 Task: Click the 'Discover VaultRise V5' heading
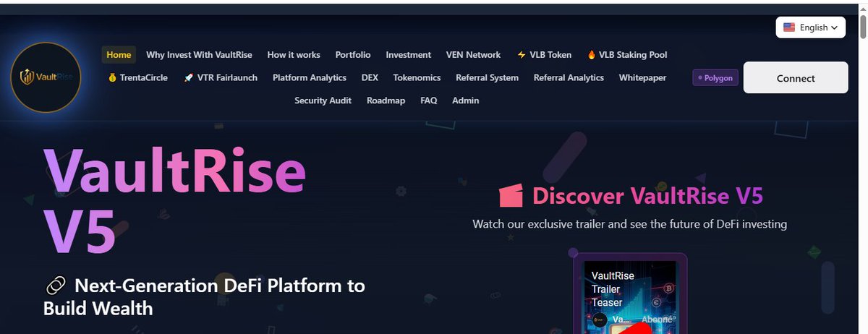tap(647, 196)
